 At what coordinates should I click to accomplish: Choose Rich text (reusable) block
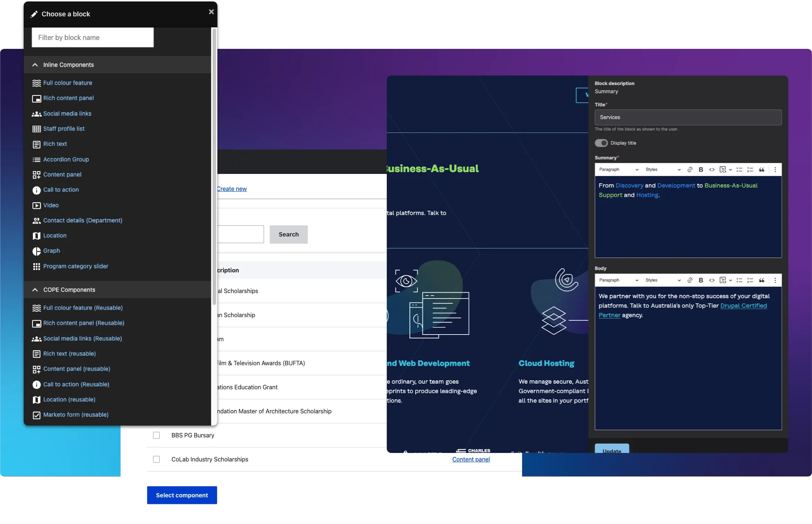tap(70, 354)
